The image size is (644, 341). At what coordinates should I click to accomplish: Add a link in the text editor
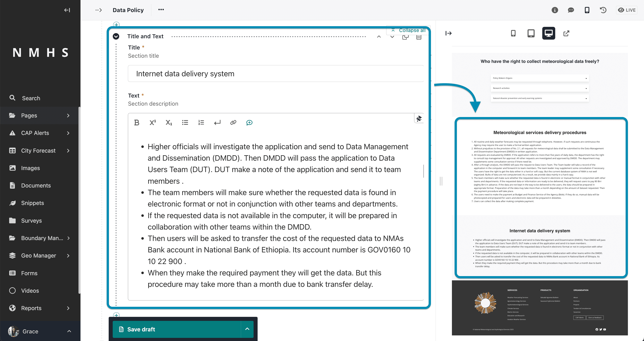(233, 123)
